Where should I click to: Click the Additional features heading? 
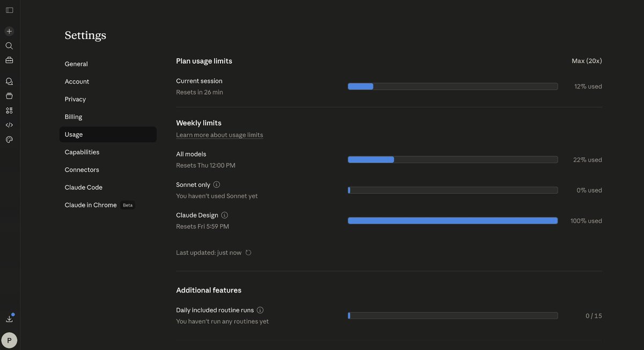209,290
